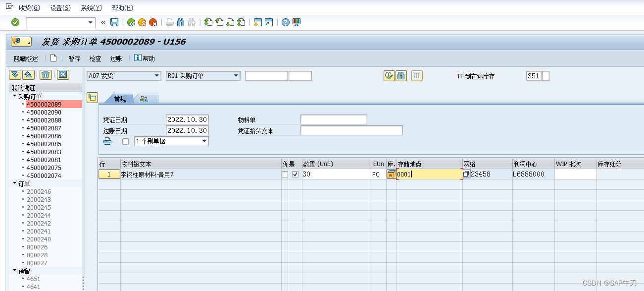The width and height of the screenshot is (644, 291).
Task: Open the title dropdown arrow beside services icon
Action: [28, 42]
